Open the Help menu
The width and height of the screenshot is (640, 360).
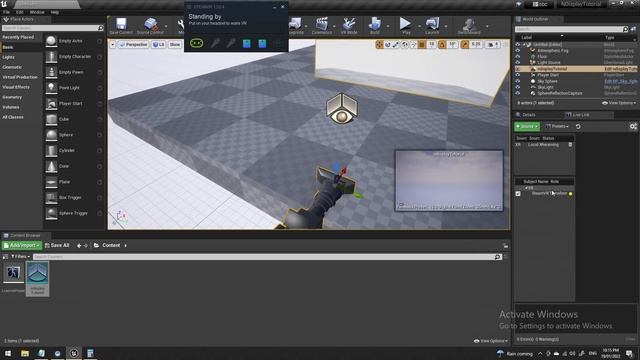pos(55,12)
